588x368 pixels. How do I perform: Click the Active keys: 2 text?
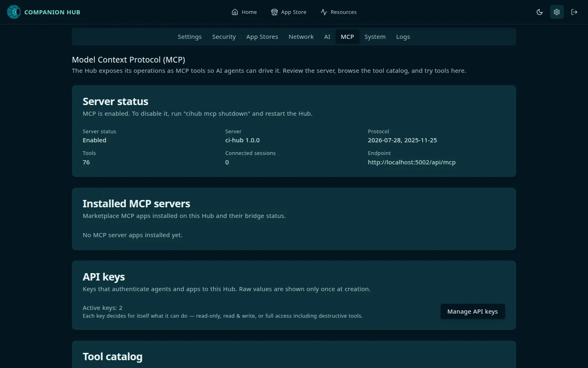(102, 308)
